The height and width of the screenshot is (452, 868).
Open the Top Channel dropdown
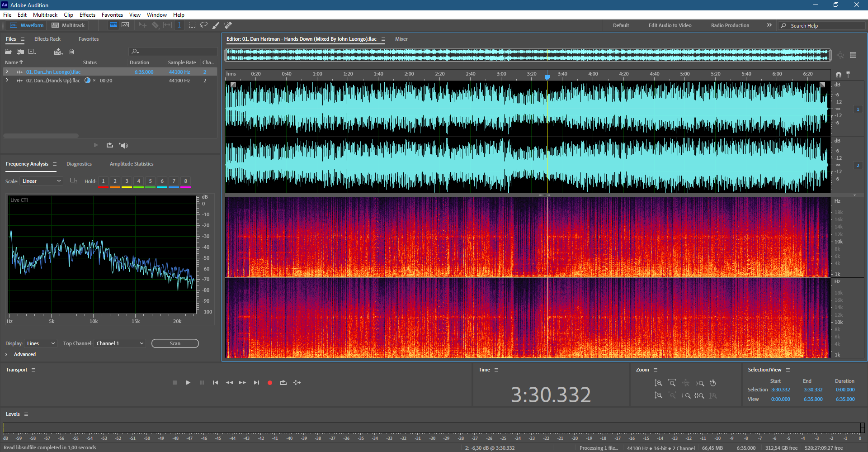(120, 343)
